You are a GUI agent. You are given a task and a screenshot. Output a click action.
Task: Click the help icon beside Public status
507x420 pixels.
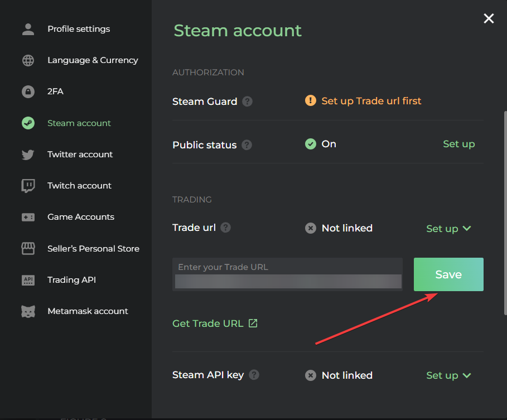pos(247,145)
